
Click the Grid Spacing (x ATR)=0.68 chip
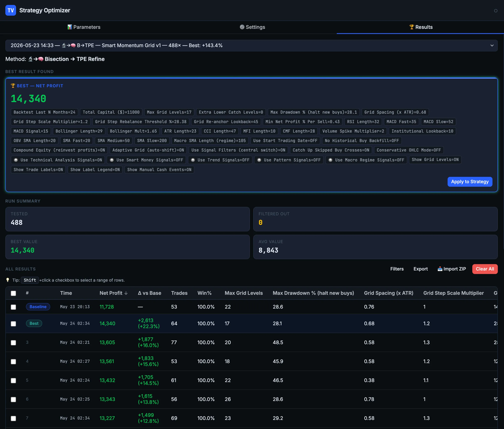(395, 112)
